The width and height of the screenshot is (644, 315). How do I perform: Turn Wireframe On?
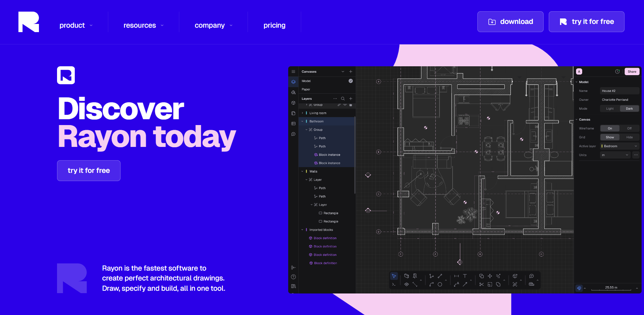(x=610, y=128)
